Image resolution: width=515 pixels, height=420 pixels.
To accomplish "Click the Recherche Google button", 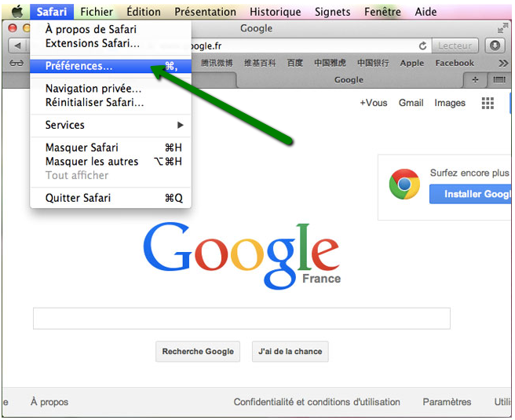I will pos(198,352).
